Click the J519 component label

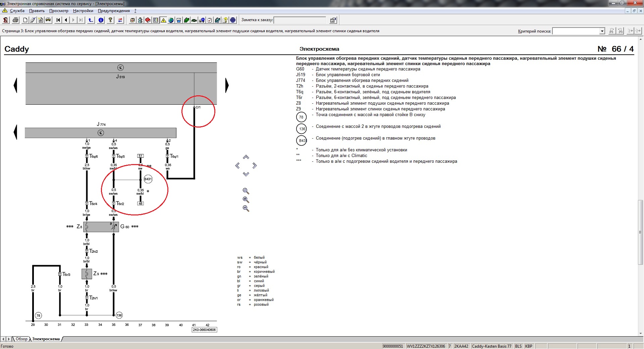(x=120, y=77)
